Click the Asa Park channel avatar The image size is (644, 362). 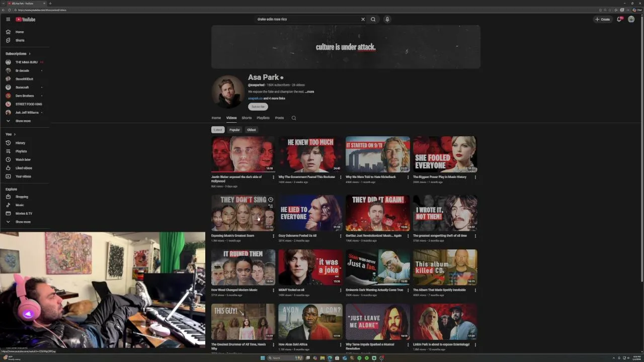click(228, 92)
